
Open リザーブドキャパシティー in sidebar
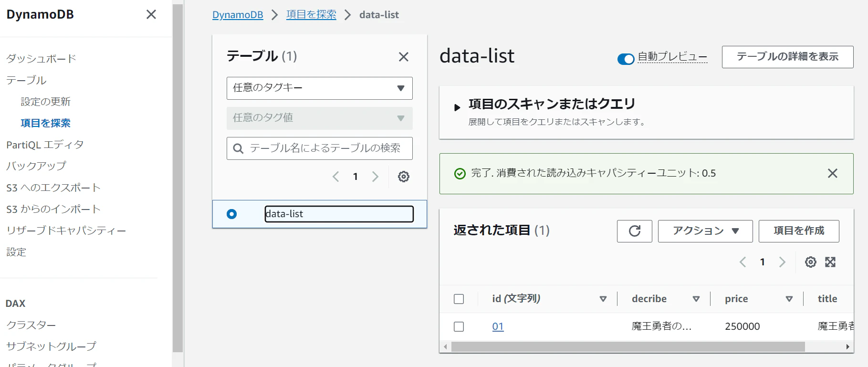pyautogui.click(x=66, y=231)
